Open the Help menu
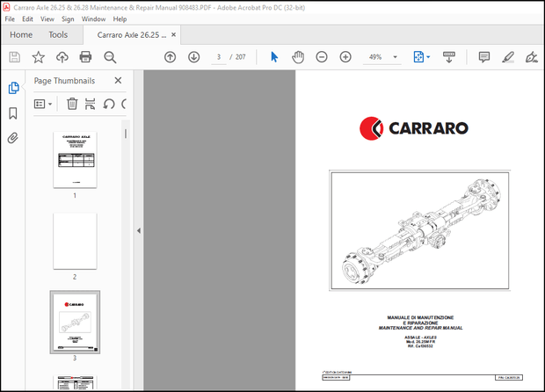 pyautogui.click(x=120, y=19)
